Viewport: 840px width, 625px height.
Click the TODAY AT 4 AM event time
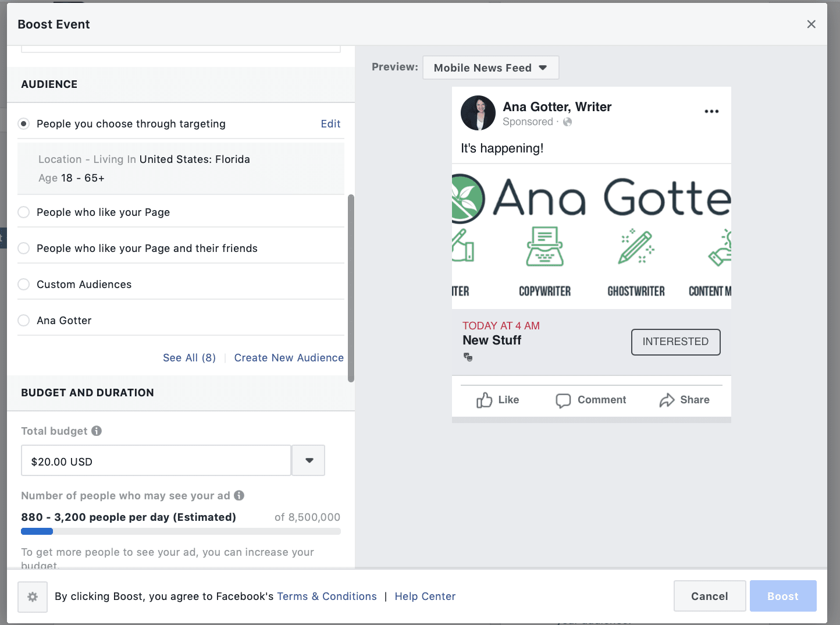[x=501, y=326]
